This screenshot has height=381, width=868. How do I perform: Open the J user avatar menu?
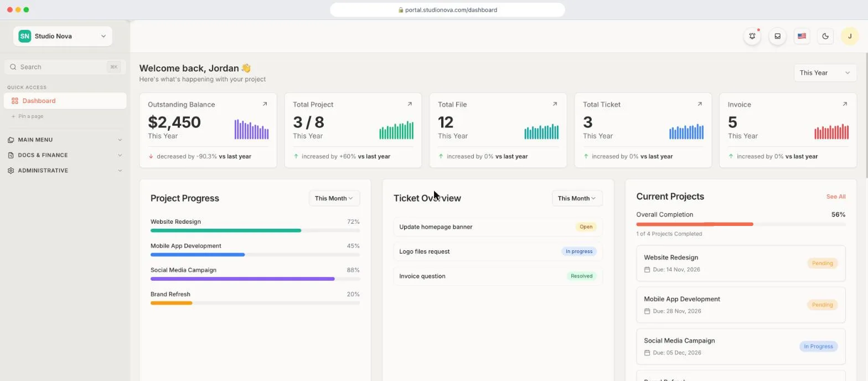[850, 36]
